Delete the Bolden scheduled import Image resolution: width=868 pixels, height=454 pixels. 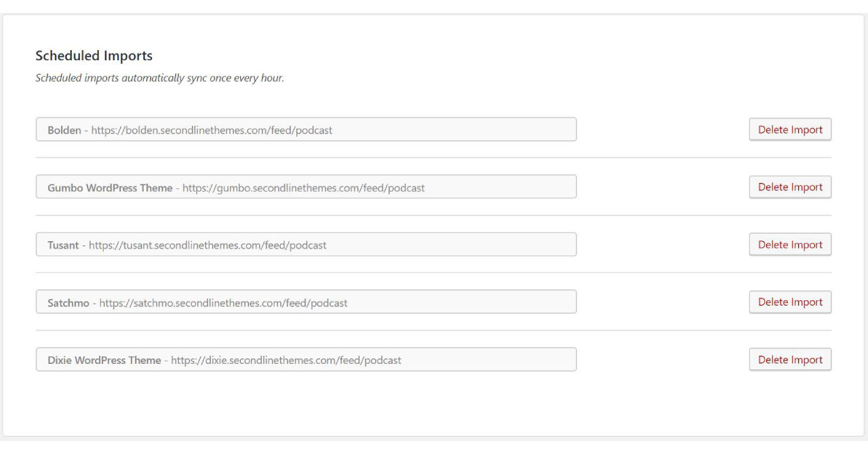[790, 129]
